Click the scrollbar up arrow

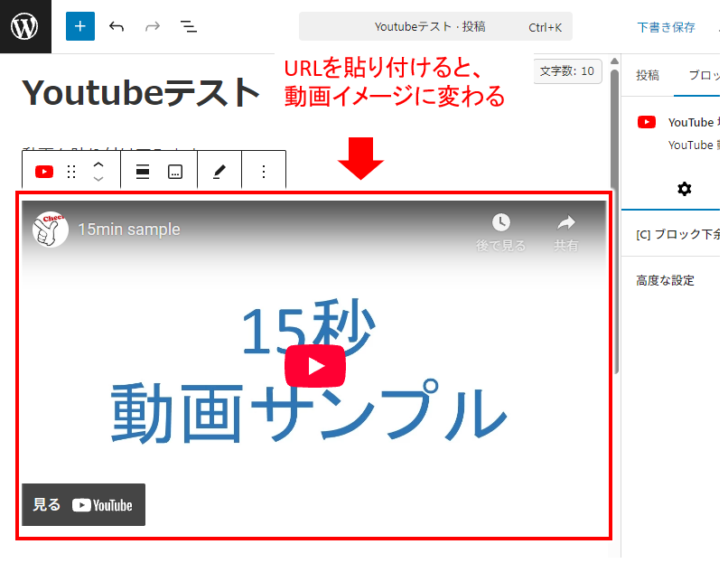[614, 61]
